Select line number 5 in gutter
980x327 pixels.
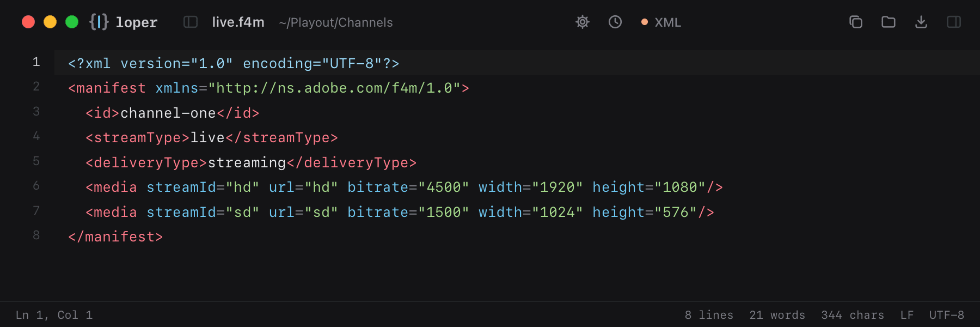[x=36, y=161]
